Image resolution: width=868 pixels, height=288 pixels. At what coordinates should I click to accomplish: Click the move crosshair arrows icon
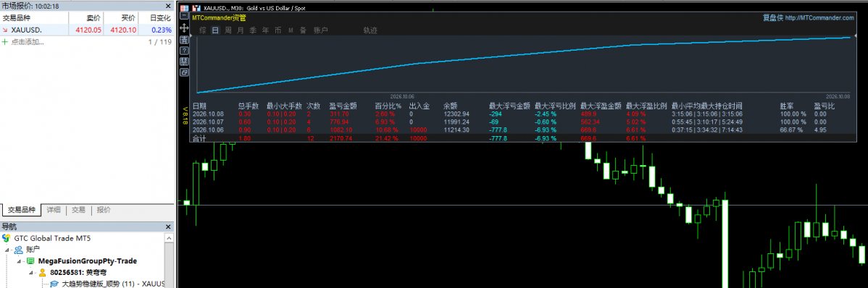184,27
